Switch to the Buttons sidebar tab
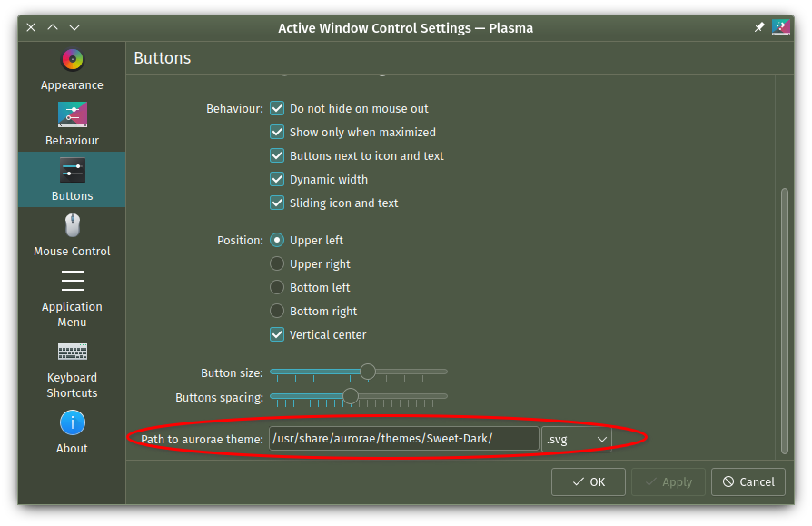812x526 pixels. coord(72,180)
